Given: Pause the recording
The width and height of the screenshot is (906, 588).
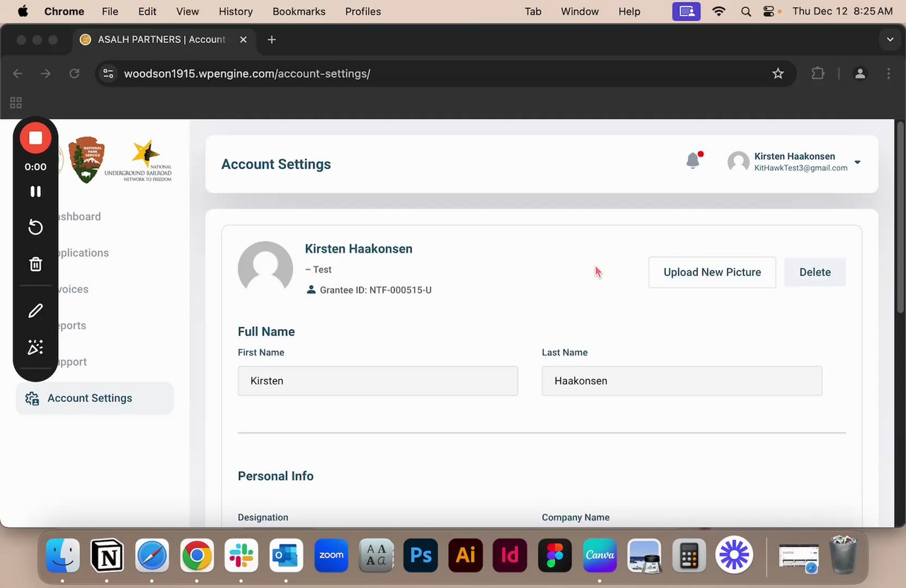Looking at the screenshot, I should point(35,192).
